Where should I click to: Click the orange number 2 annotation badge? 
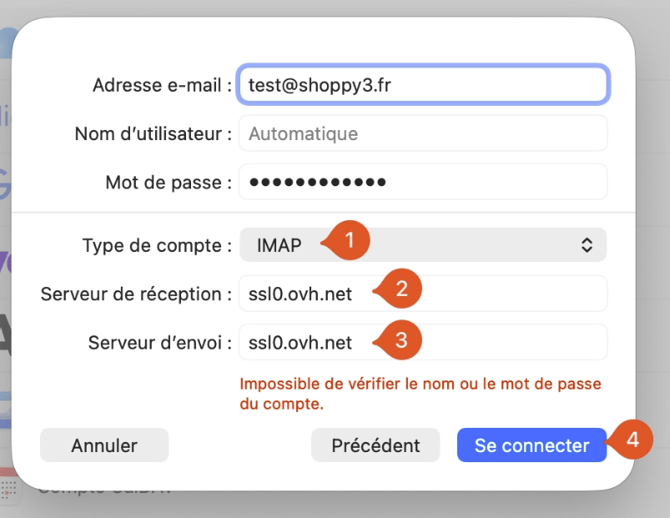[400, 289]
